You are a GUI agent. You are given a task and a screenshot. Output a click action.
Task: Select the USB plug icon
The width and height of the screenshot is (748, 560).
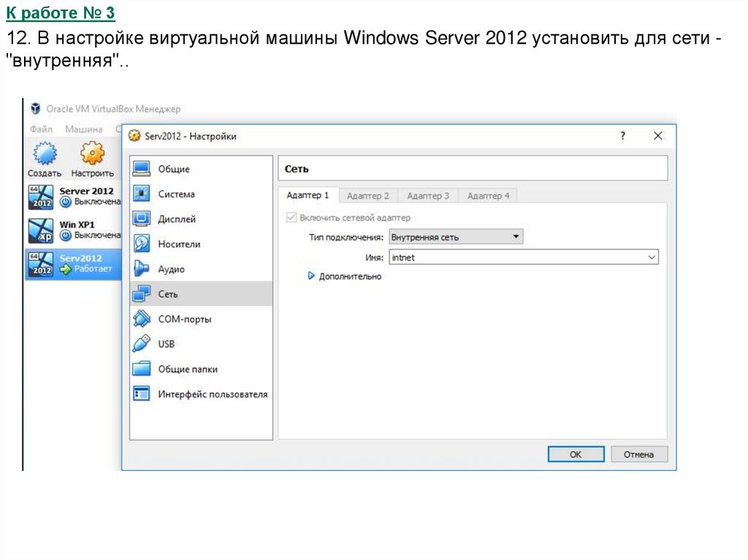pos(141,344)
